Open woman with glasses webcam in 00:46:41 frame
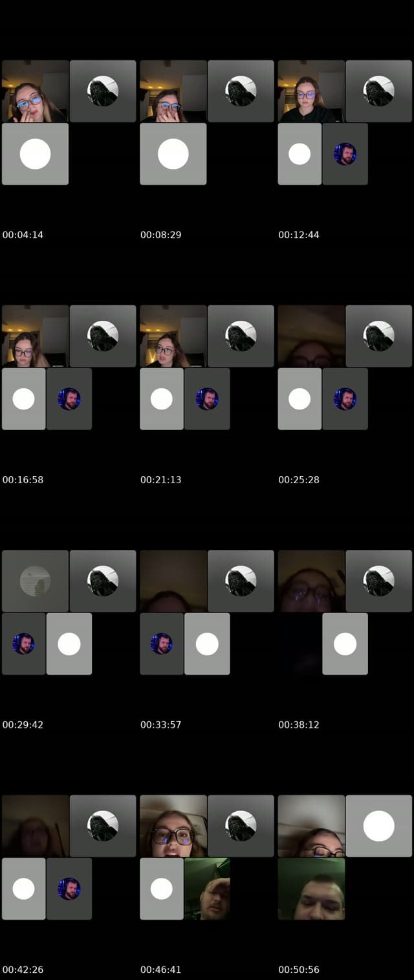 click(173, 826)
